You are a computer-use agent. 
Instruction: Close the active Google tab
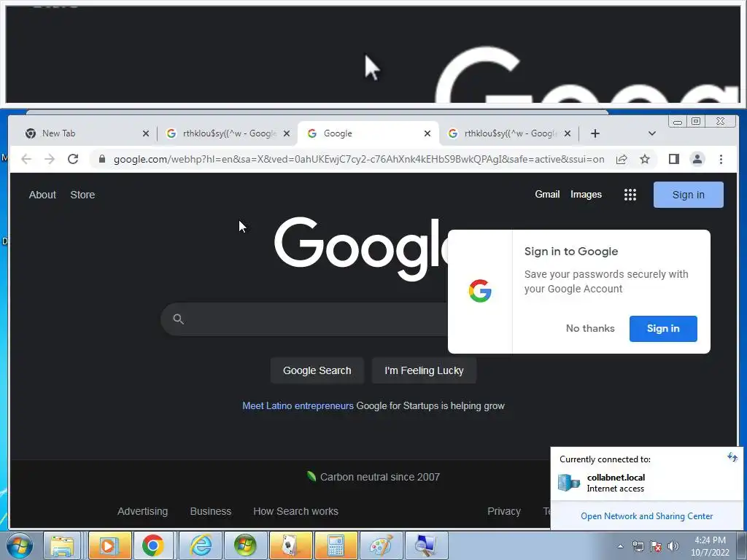(427, 134)
